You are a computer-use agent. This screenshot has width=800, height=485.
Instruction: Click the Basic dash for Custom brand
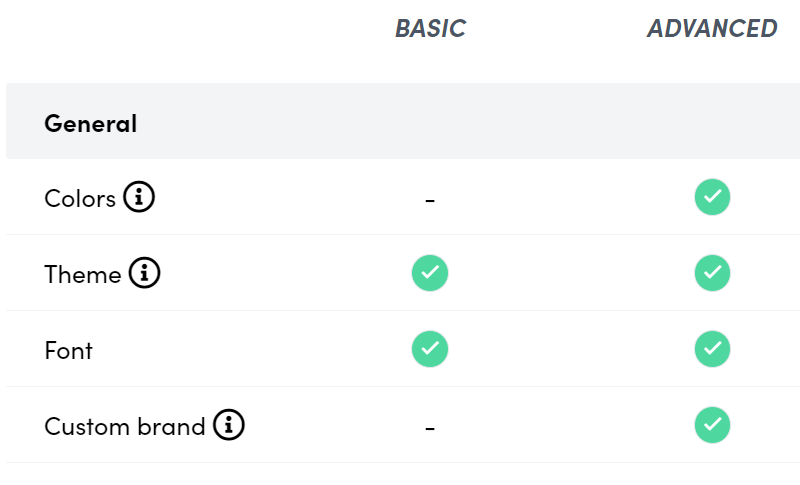430,428
